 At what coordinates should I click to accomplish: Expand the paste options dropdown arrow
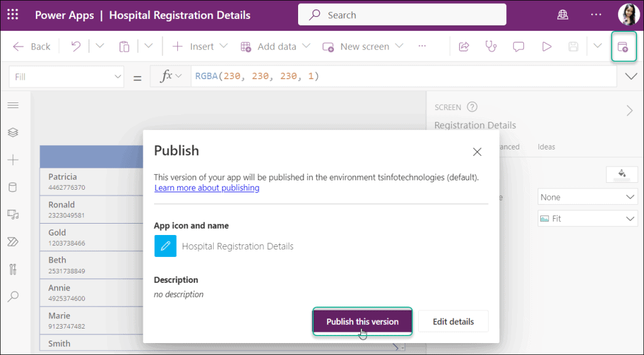click(148, 46)
